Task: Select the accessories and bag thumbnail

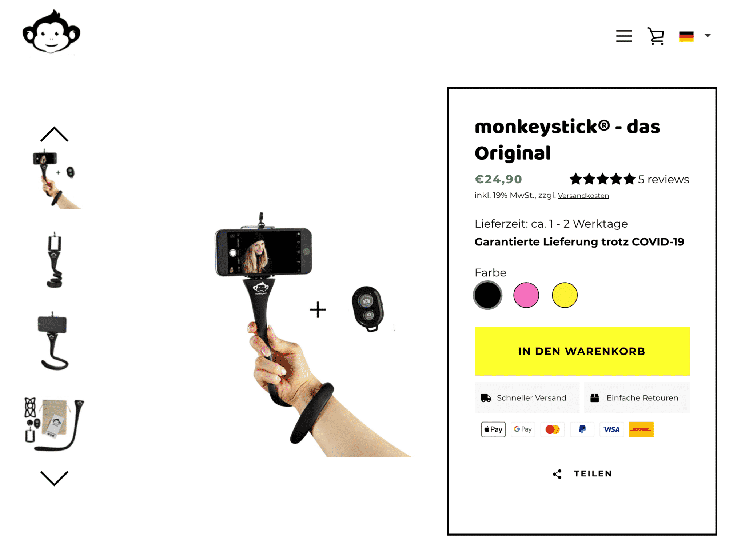Action: [x=54, y=424]
